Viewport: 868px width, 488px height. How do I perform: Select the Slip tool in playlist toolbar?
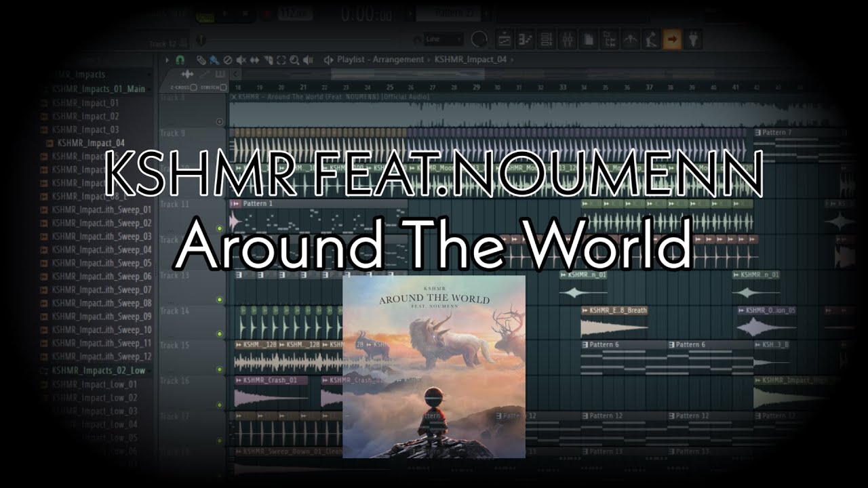254,60
